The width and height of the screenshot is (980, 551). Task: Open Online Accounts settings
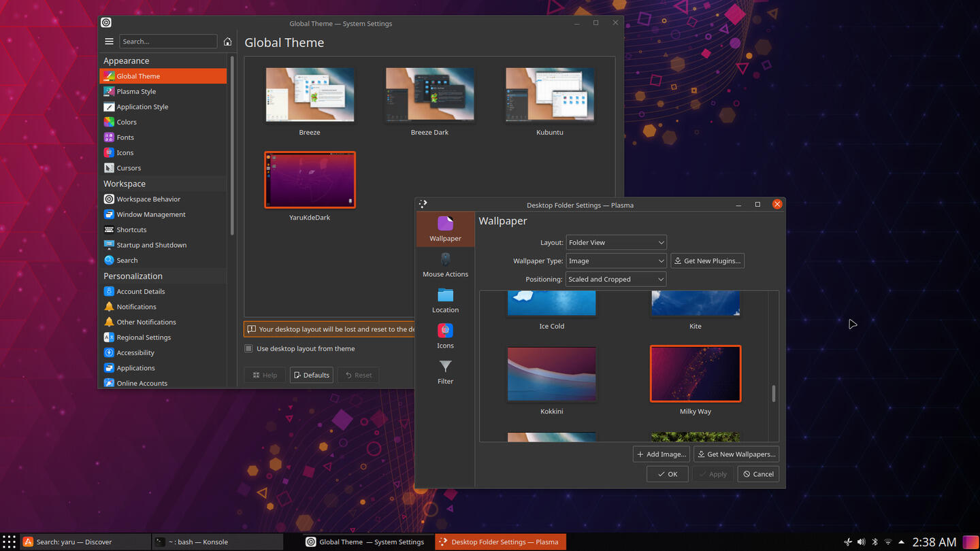tap(163, 383)
